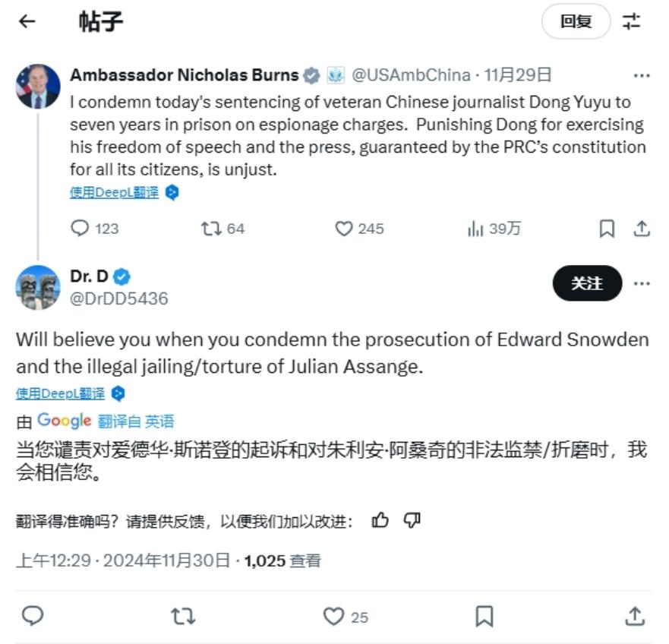
Task: Go back using the left arrow
Action: point(27,21)
